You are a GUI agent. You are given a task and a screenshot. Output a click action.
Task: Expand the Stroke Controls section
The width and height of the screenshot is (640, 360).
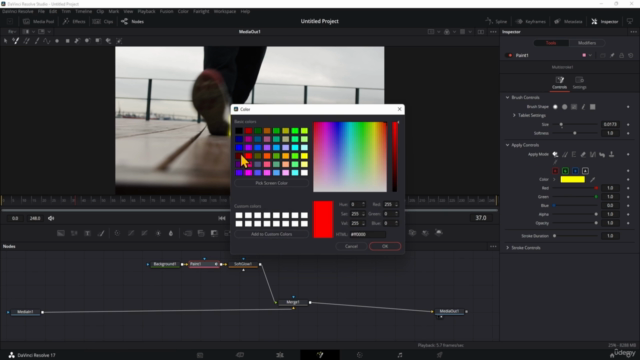pos(507,248)
